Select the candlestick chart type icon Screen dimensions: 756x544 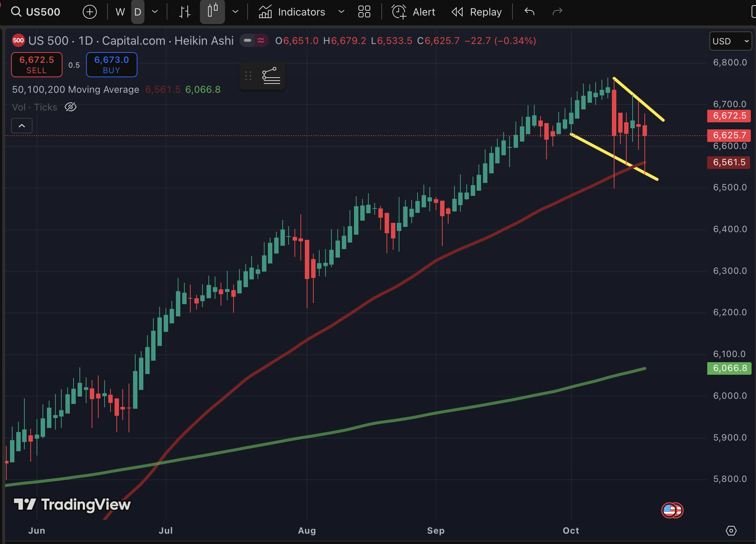[212, 12]
